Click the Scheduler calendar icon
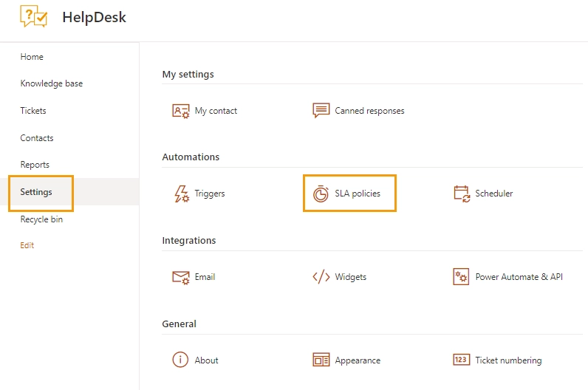 point(462,194)
